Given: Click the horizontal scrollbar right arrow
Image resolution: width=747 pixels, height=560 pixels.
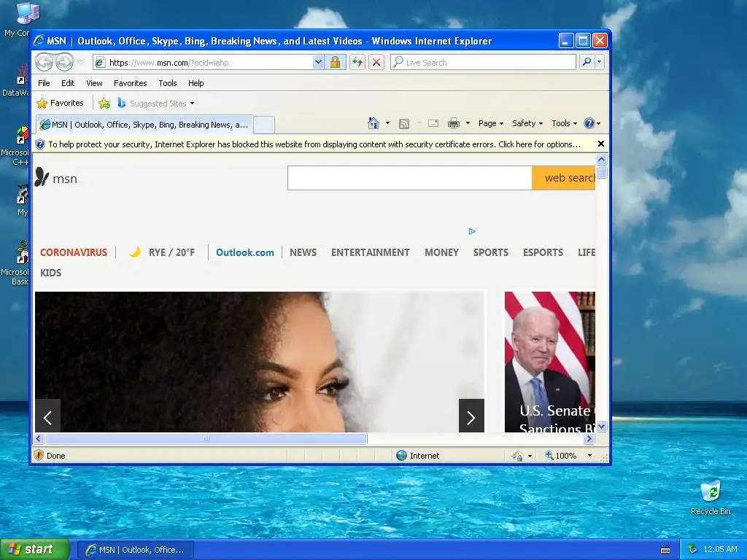Looking at the screenshot, I should point(589,438).
